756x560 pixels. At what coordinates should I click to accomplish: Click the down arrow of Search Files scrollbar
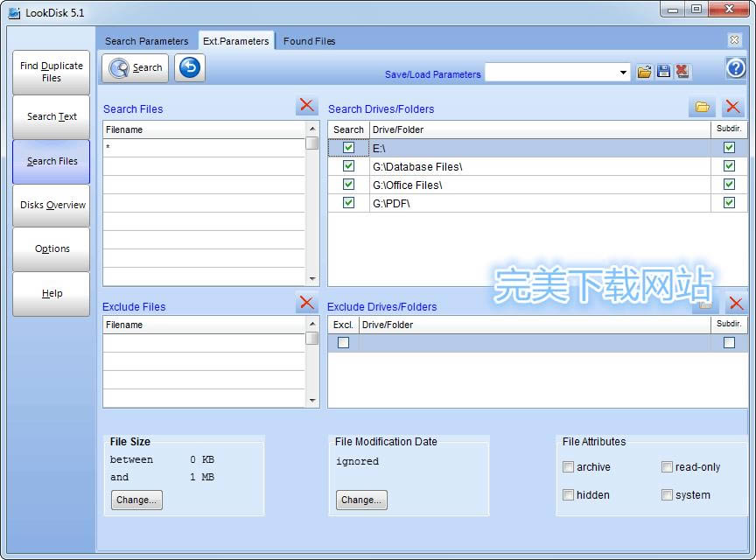(312, 279)
